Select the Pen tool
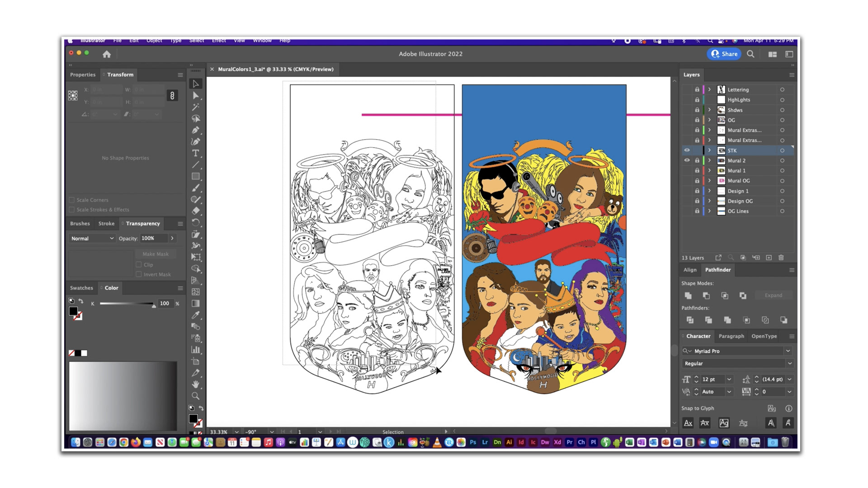The height and width of the screenshot is (488, 868). pos(195,130)
